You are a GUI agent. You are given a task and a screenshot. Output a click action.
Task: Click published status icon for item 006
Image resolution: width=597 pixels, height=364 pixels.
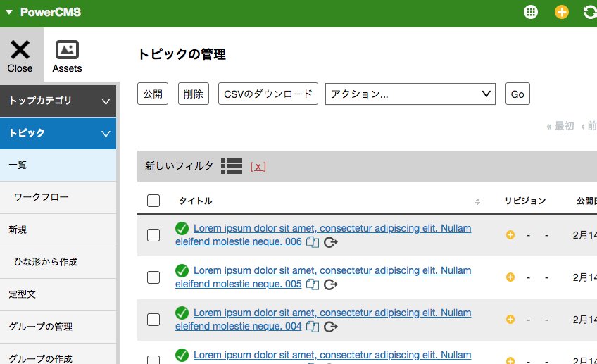point(182,228)
